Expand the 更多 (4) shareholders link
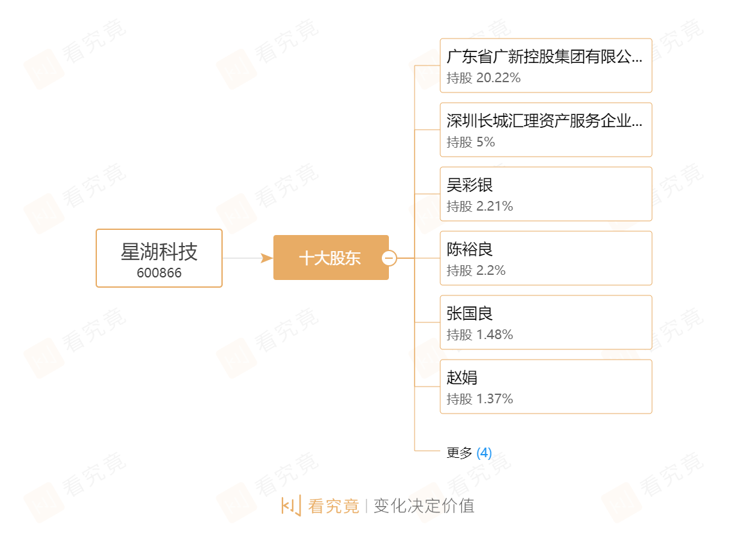Image resolution: width=756 pixels, height=533 pixels. [x=469, y=453]
